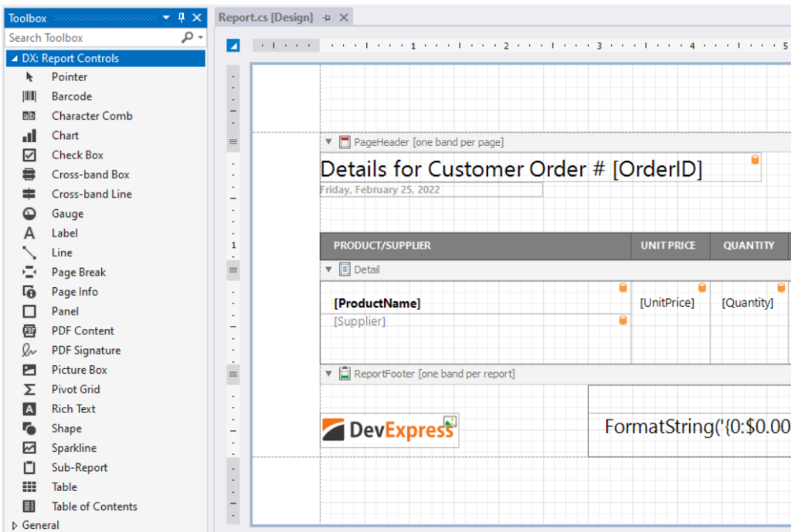This screenshot has width=791, height=532.
Task: Close the Report.cs [Design] tab
Action: pos(344,18)
